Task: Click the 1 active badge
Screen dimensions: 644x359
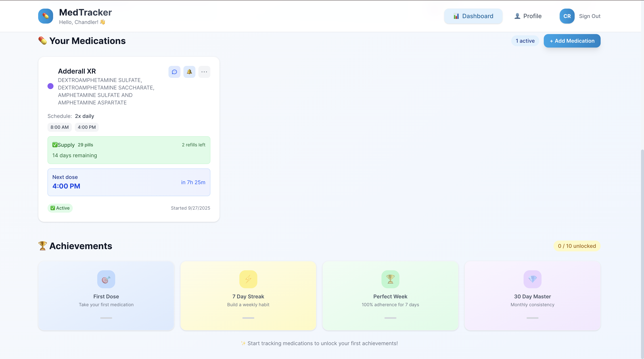Action: [525, 41]
